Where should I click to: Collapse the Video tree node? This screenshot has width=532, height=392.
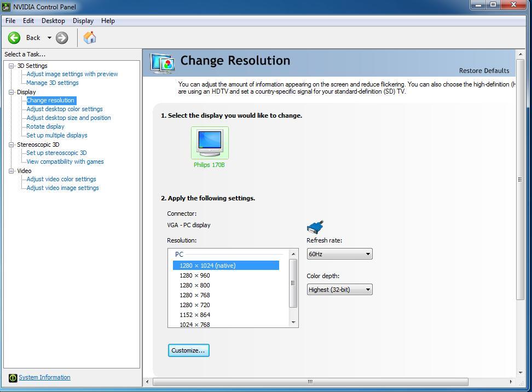coord(11,171)
